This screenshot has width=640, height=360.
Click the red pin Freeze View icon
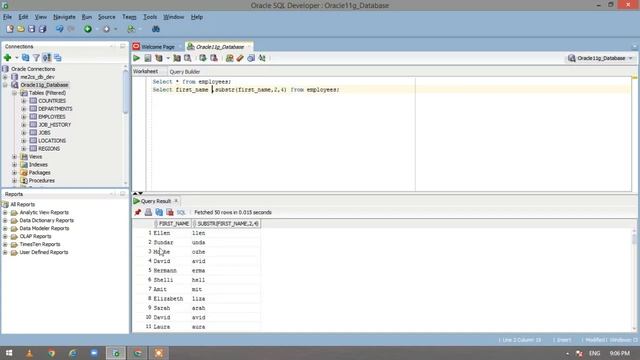click(138, 212)
